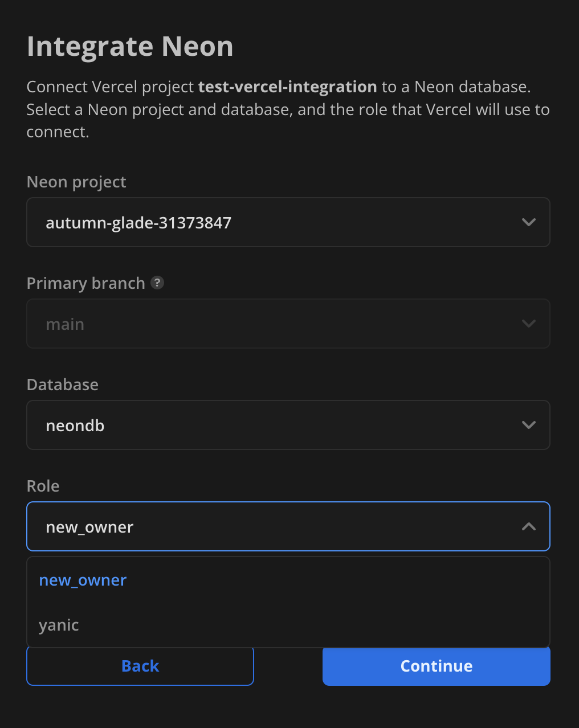Click the Primary branch label text
The width and height of the screenshot is (579, 728).
point(86,283)
